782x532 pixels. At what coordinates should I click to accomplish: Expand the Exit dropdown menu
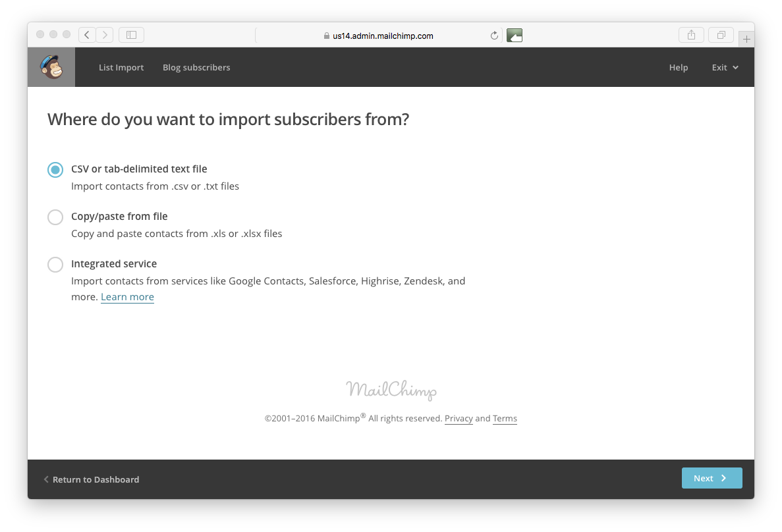coord(725,67)
